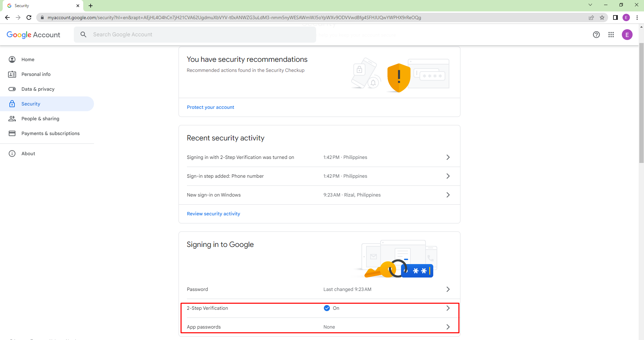Close the Security browser tab
This screenshot has width=644, height=340.
[78, 6]
